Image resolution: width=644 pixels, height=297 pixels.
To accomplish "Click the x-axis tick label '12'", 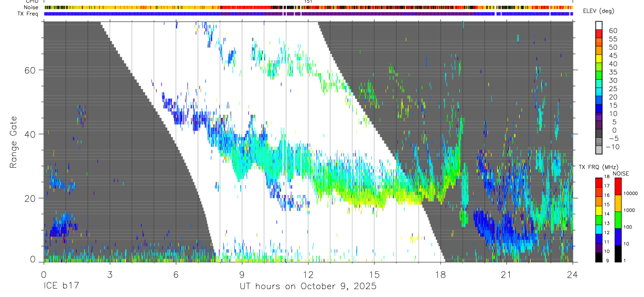I will tap(308, 274).
